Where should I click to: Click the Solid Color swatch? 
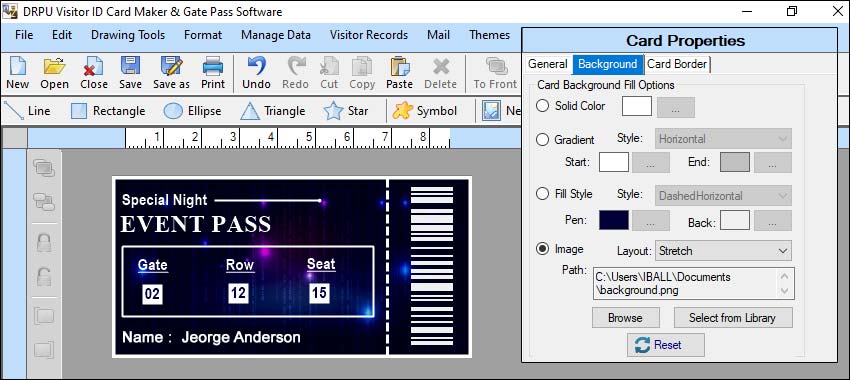click(636, 106)
